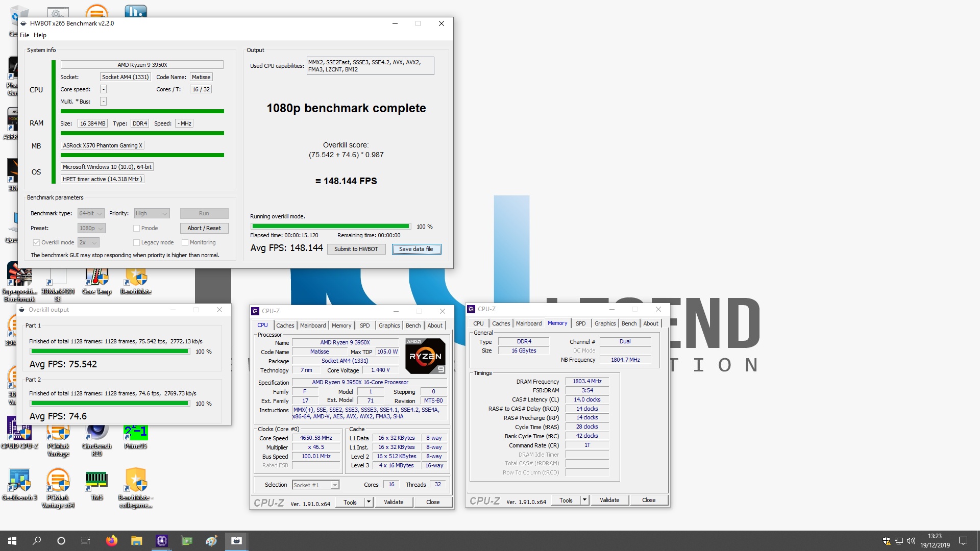Click overkill mode progress bar at 100%
This screenshot has width=980, height=551.
pyautogui.click(x=330, y=226)
